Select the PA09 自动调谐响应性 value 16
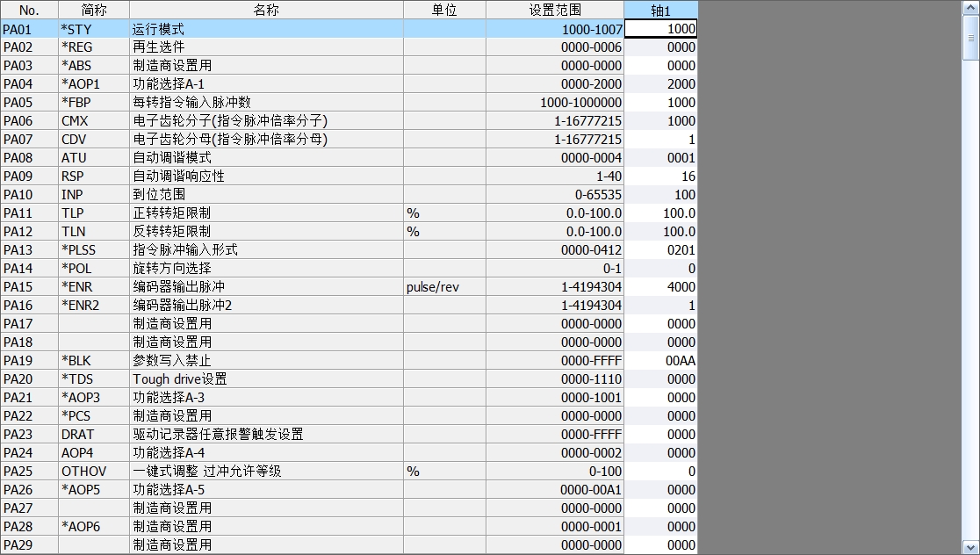 coord(661,176)
